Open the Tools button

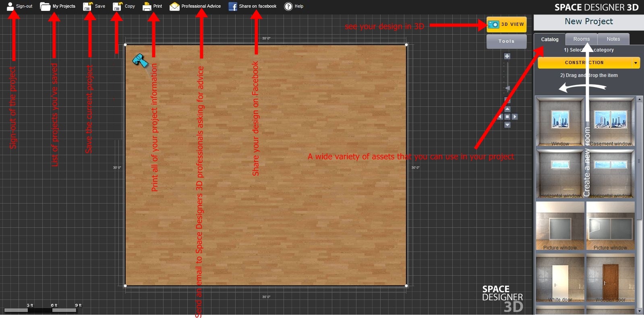[507, 41]
